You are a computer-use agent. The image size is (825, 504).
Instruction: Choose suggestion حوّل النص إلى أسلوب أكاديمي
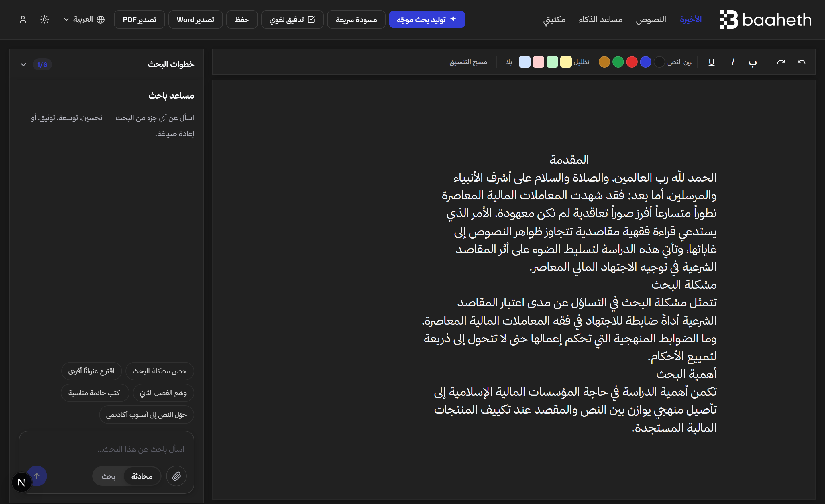coord(146,414)
